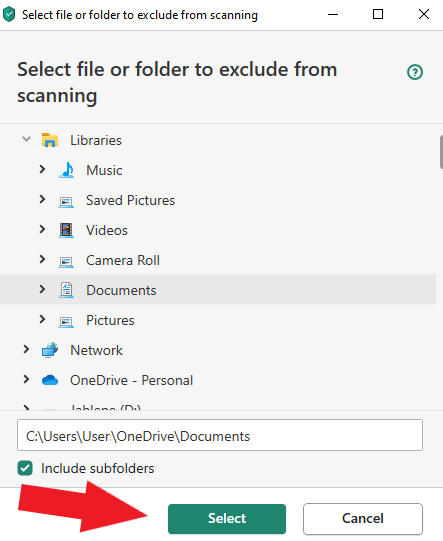
Task: Open the green help question mark icon
Action: pyautogui.click(x=415, y=72)
